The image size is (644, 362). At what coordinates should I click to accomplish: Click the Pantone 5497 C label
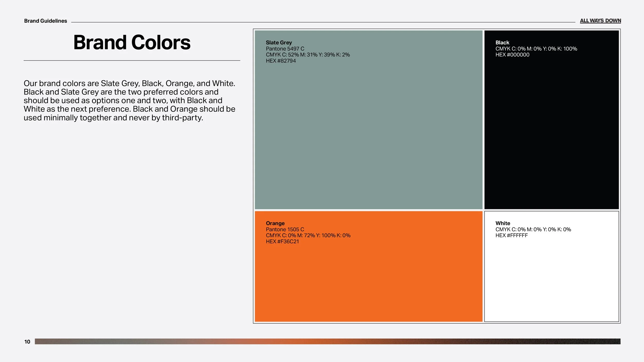point(285,49)
